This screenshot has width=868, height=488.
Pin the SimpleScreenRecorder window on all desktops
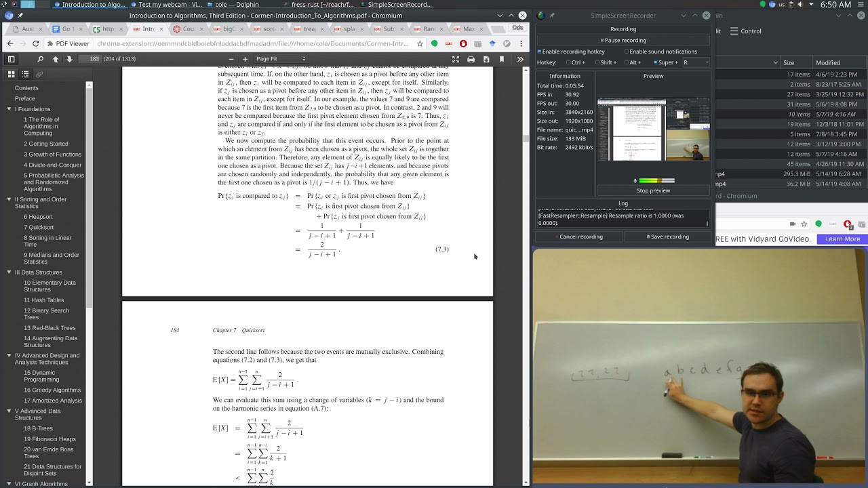pos(551,15)
